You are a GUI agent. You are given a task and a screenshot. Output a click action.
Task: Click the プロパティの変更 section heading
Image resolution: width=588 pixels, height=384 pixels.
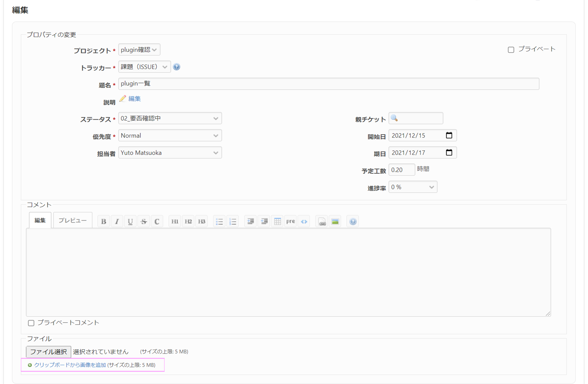pos(51,35)
